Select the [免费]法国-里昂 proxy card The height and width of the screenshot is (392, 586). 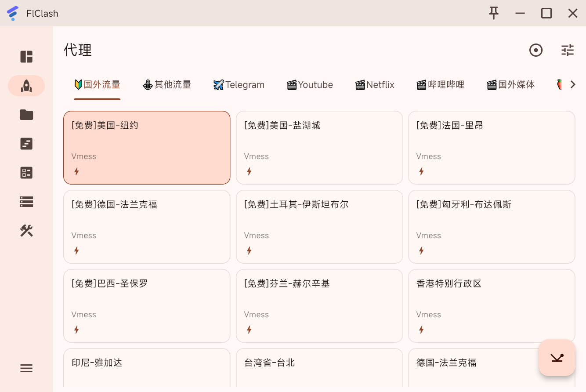point(492,148)
